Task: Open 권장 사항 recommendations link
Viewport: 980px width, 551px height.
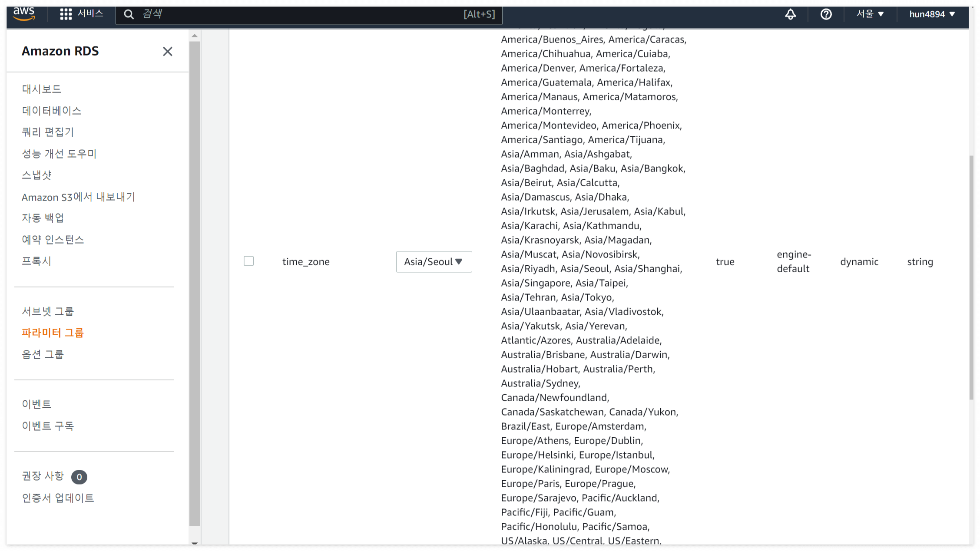Action: (43, 476)
